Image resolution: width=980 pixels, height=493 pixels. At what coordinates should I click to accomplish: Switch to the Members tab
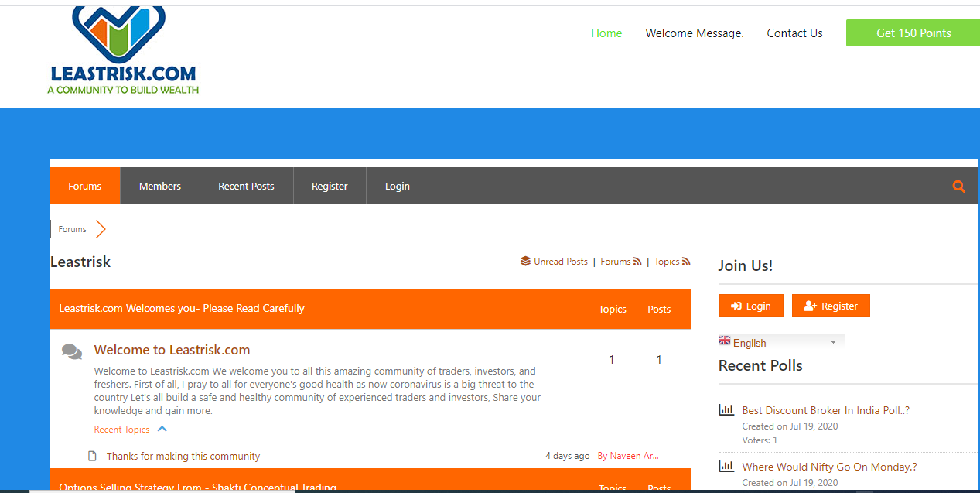[x=160, y=186]
